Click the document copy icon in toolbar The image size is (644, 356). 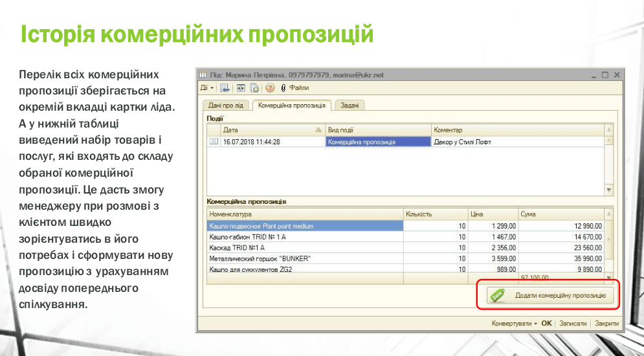[254, 88]
